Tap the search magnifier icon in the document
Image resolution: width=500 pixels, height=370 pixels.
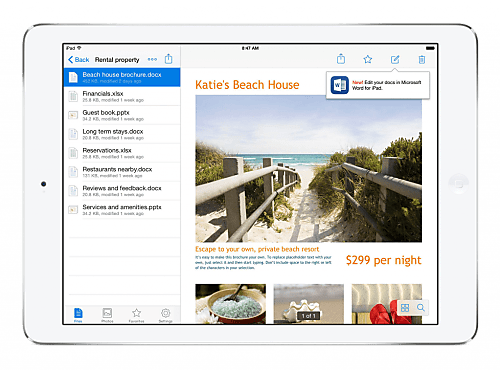(421, 308)
